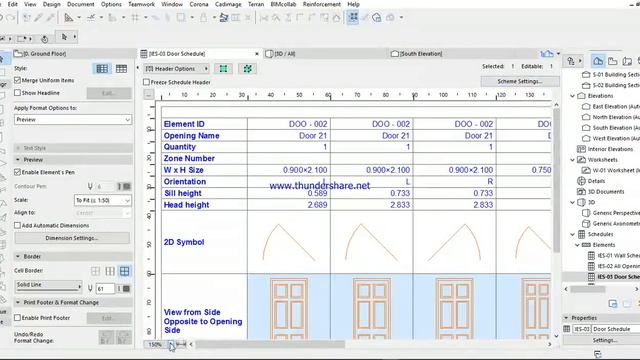Enable the Print Footer checkbox
Viewport: 640px width, 360px height.
[x=17, y=318]
